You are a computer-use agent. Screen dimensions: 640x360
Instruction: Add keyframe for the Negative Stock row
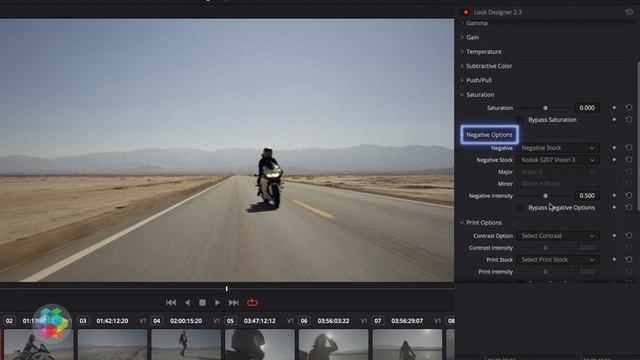[x=614, y=160]
